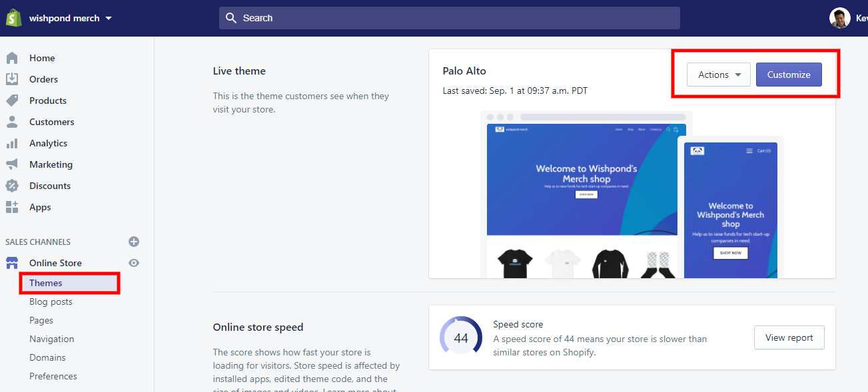Focus the Search input field
This screenshot has width=868, height=392.
coord(450,18)
